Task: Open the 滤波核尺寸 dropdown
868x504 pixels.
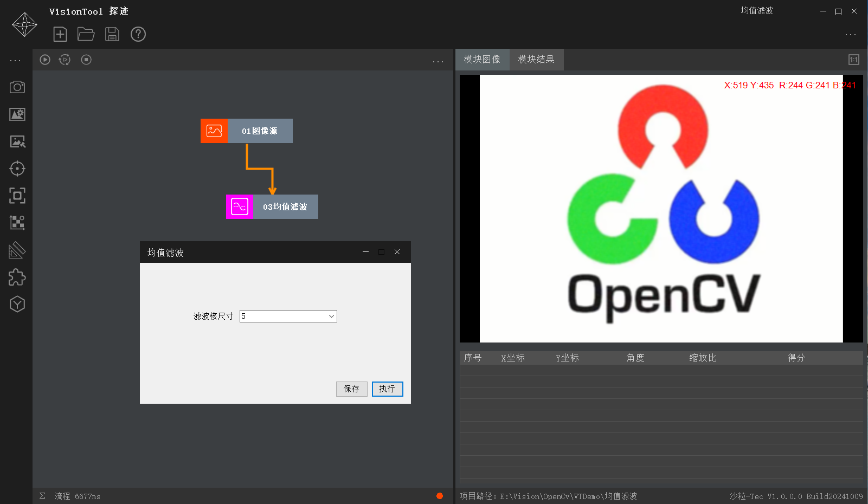Action: pos(288,316)
